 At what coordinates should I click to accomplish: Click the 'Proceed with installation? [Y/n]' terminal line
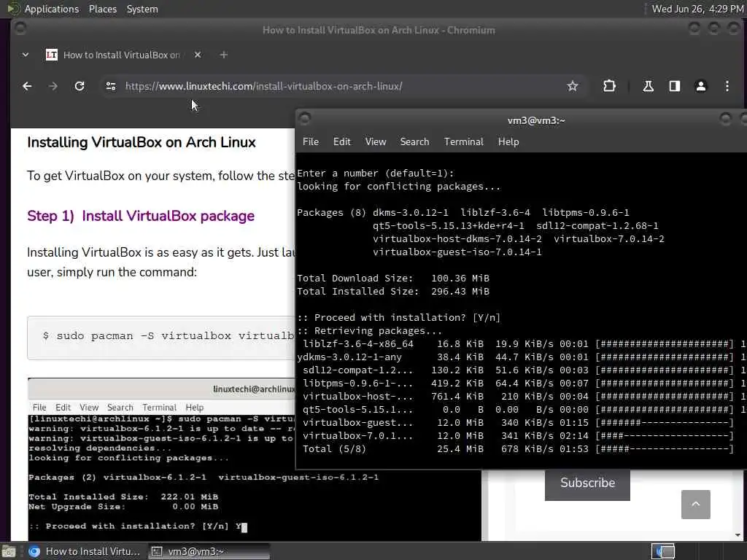coord(398,318)
